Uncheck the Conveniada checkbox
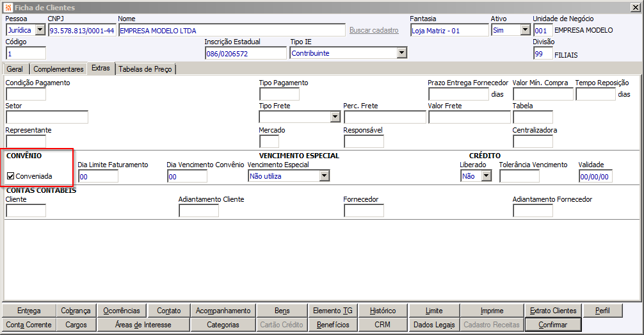Viewport: 644px width, 335px height. coord(11,176)
